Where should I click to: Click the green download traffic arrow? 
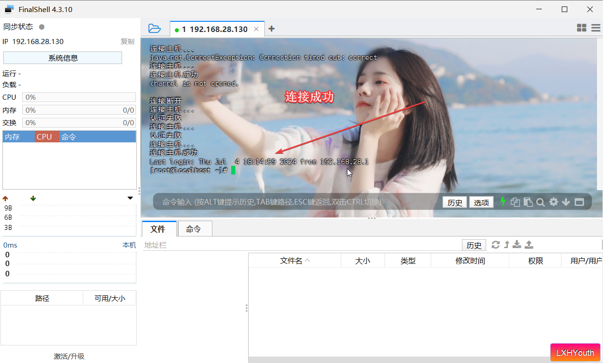[33, 198]
